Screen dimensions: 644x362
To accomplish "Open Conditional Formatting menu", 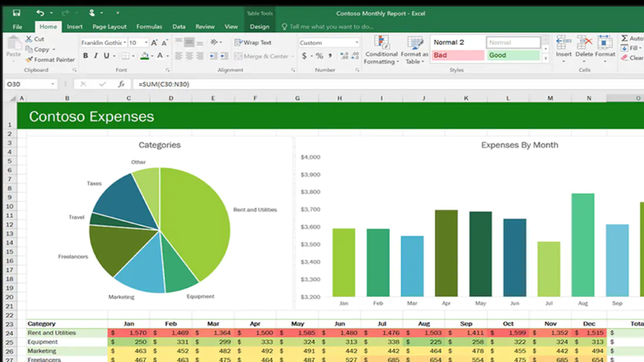I will pos(381,50).
